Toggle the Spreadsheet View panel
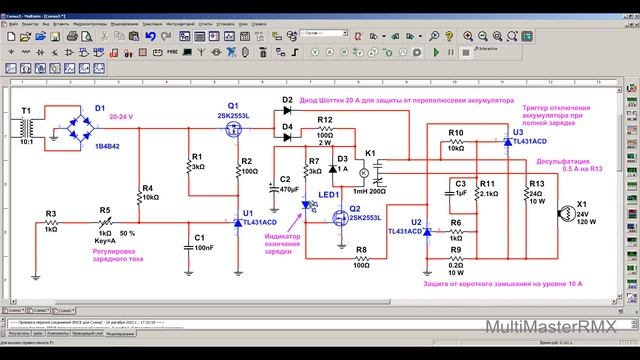This screenshot has width=640, height=360. pos(199,36)
